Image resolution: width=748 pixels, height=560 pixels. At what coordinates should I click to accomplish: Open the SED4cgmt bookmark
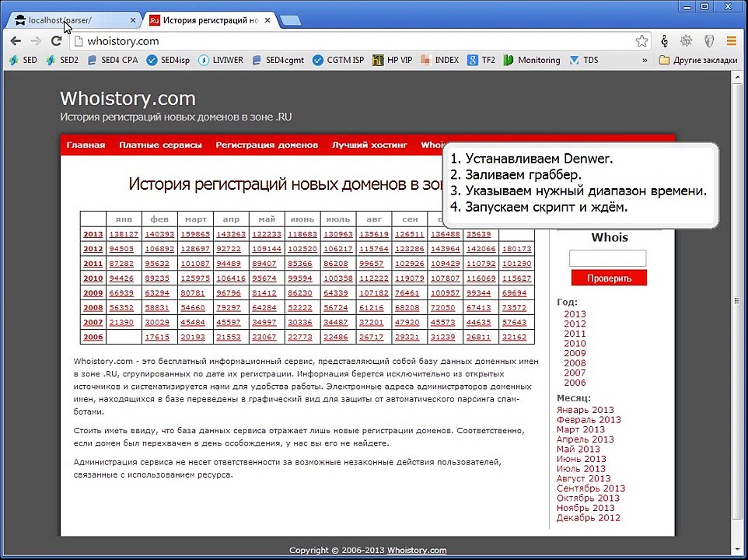pos(278,60)
